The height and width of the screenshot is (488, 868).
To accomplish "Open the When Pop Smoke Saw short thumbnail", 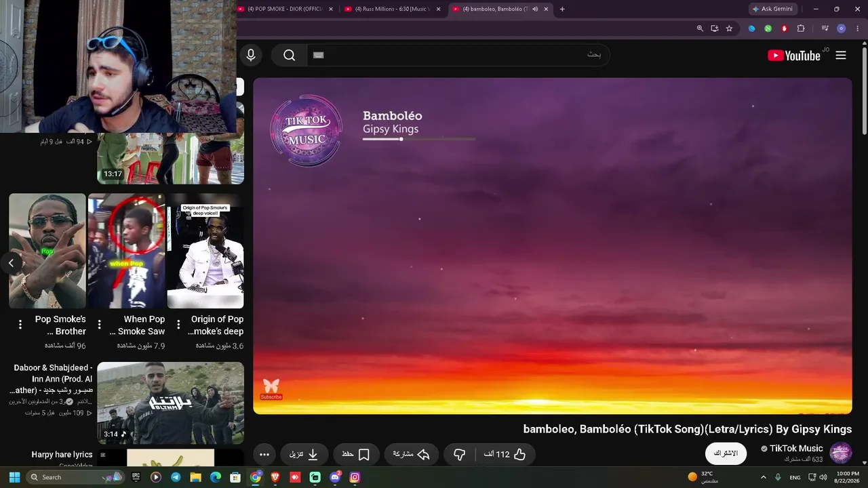I will [127, 251].
